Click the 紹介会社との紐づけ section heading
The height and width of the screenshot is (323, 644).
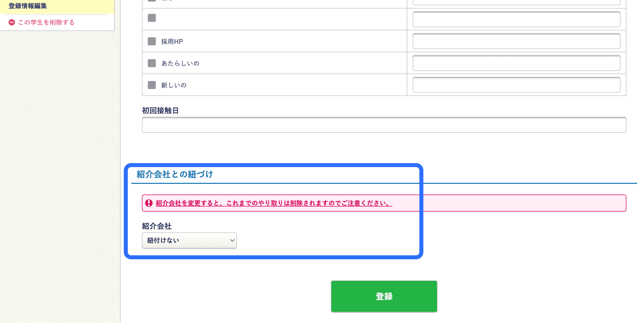tap(175, 174)
